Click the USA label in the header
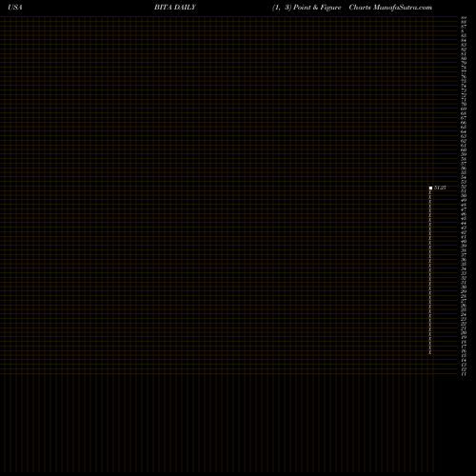This screenshot has height=476, width=476. [15, 8]
